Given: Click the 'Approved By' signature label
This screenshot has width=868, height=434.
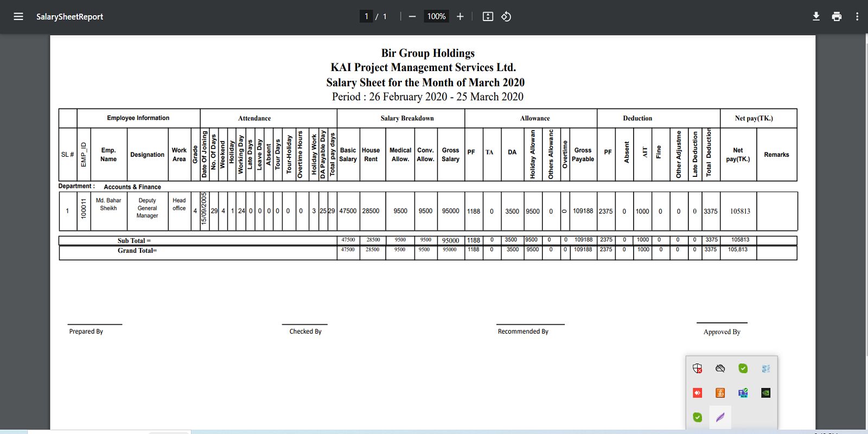Looking at the screenshot, I should click(722, 332).
